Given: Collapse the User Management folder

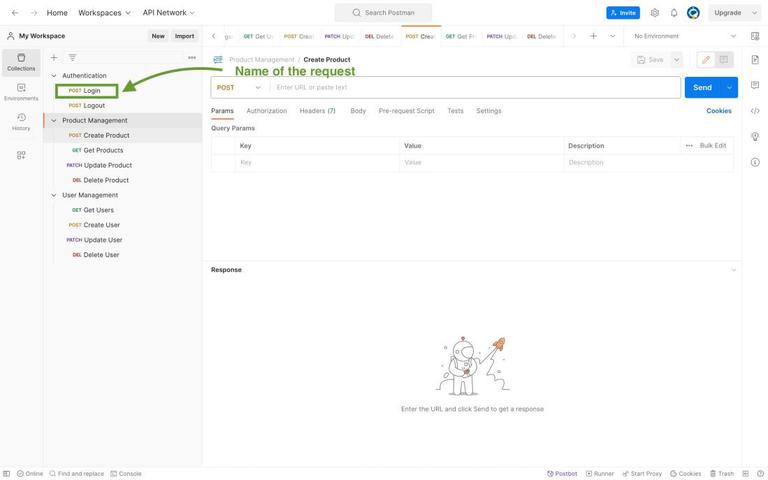Looking at the screenshot, I should tap(54, 195).
